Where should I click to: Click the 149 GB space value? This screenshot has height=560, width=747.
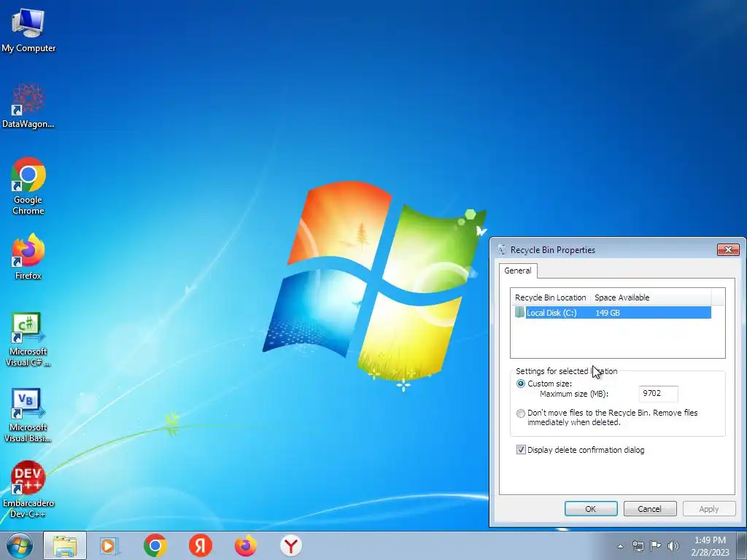(608, 313)
